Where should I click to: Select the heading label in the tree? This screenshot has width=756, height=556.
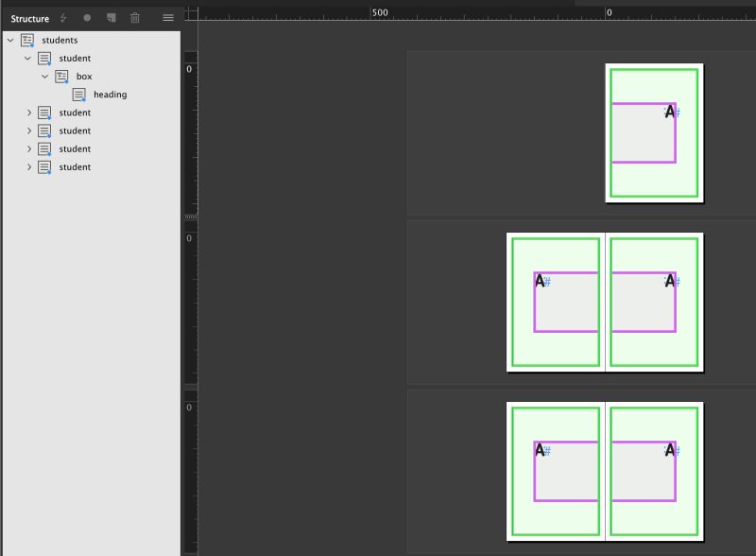[110, 94]
